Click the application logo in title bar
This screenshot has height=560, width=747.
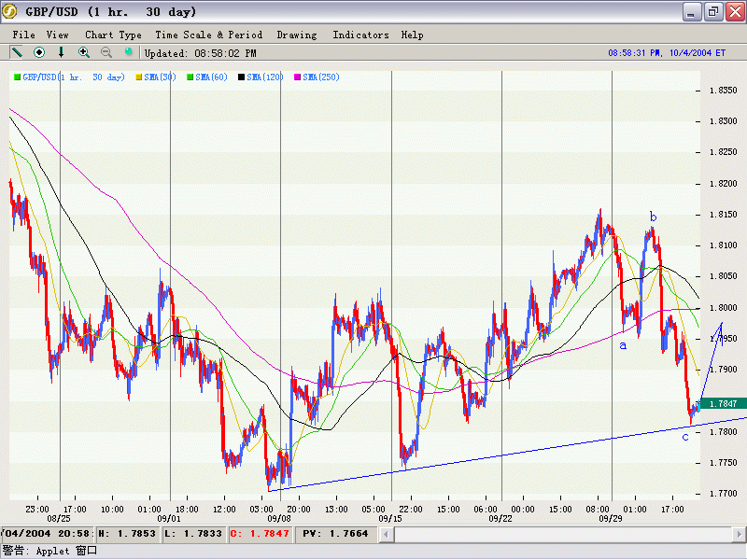pos(10,11)
